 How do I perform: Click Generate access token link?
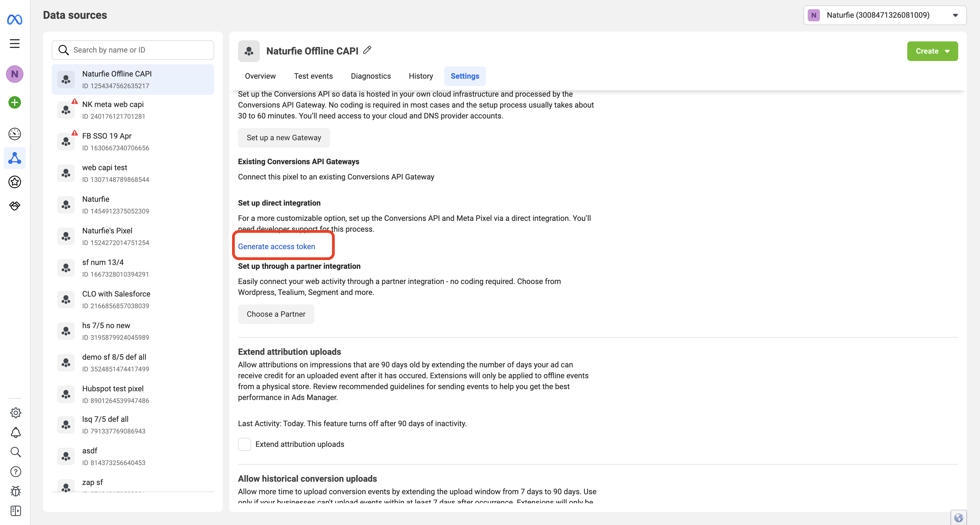(x=276, y=246)
